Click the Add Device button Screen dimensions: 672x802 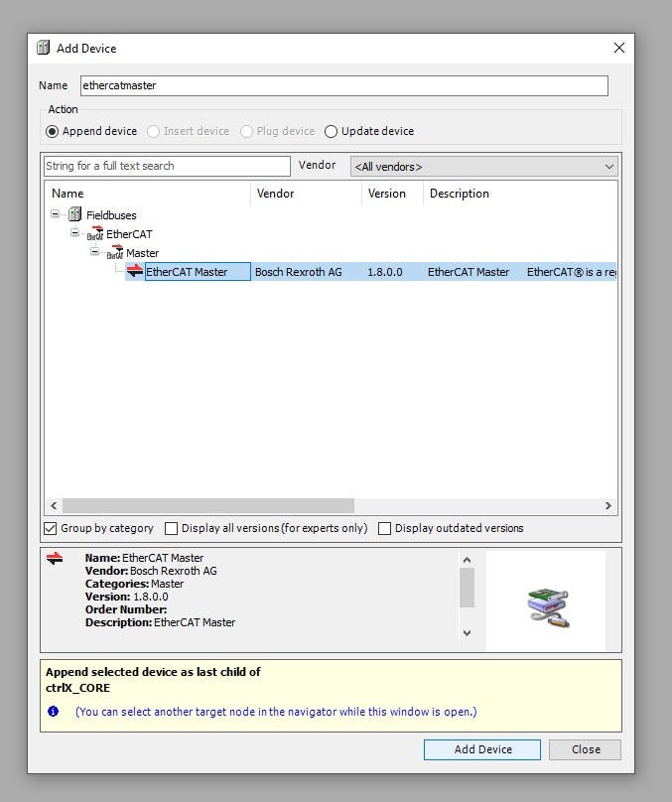click(x=481, y=749)
